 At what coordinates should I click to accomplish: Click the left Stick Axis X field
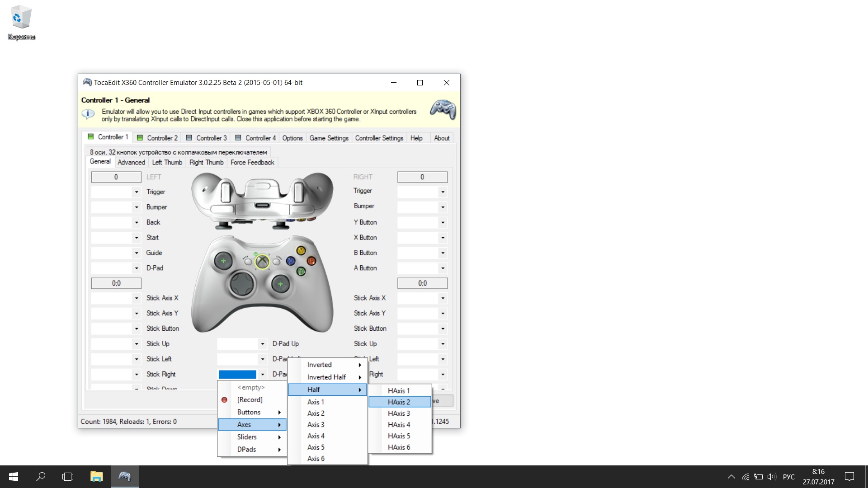112,298
